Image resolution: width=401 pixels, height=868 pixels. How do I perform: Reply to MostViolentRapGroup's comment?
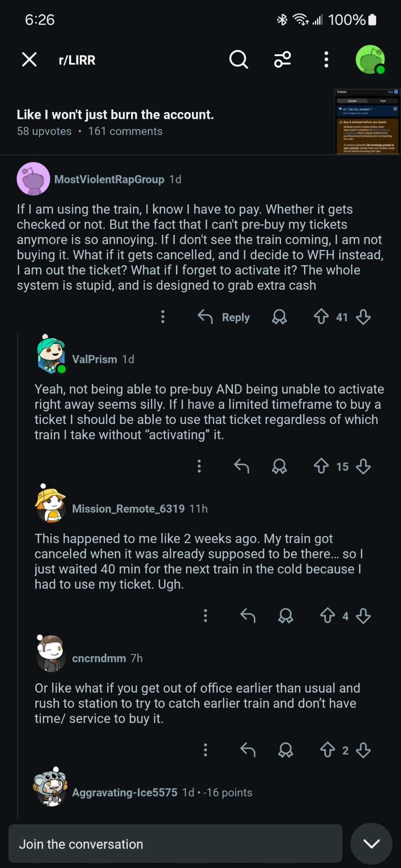pos(224,317)
